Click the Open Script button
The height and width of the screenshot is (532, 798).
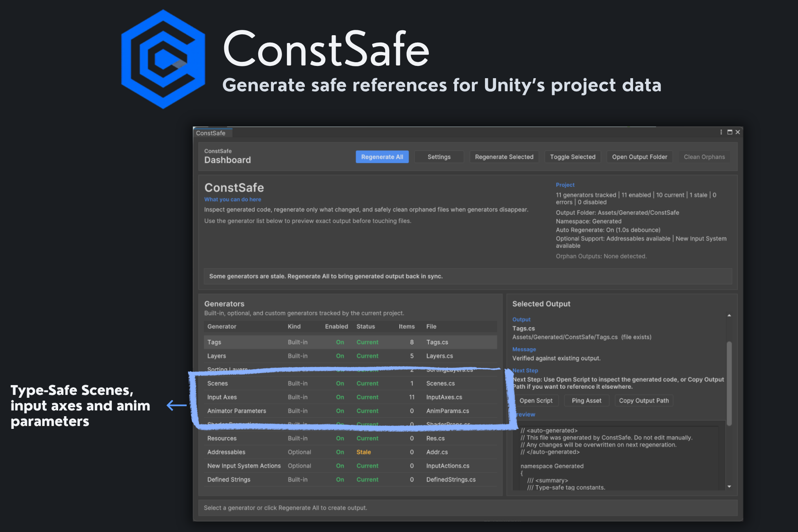[536, 401]
